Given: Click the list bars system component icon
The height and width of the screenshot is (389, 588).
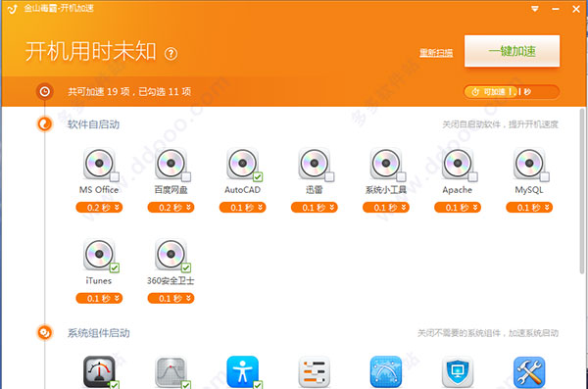Looking at the screenshot, I should click(x=315, y=371).
